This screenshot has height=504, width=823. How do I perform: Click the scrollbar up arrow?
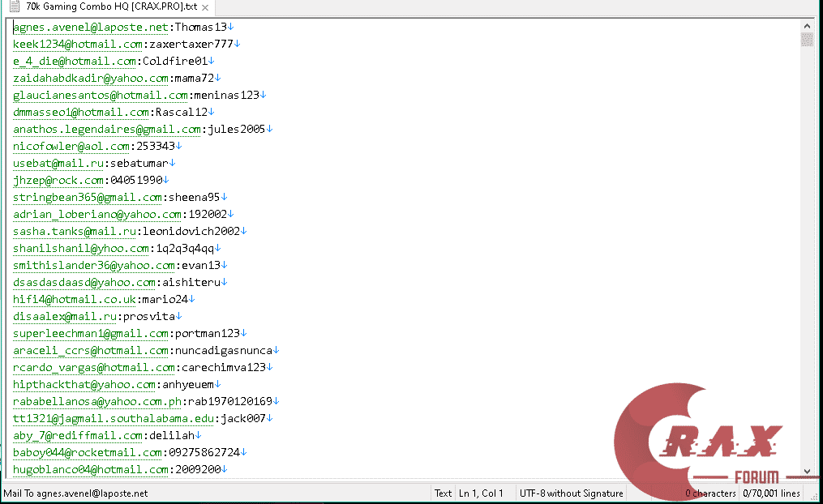point(807,26)
